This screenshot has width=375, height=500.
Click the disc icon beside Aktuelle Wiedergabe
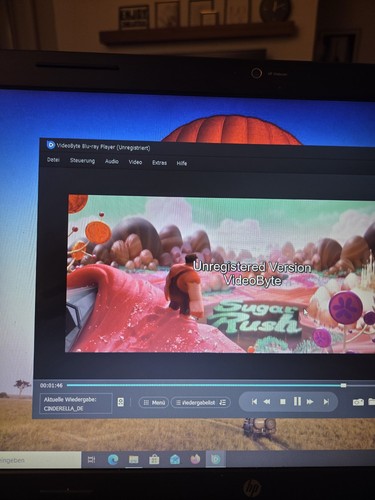[x=121, y=402]
